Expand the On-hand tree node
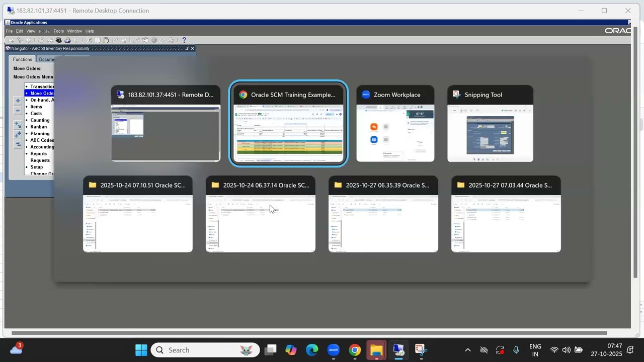This screenshot has height=362, width=644. [26, 100]
